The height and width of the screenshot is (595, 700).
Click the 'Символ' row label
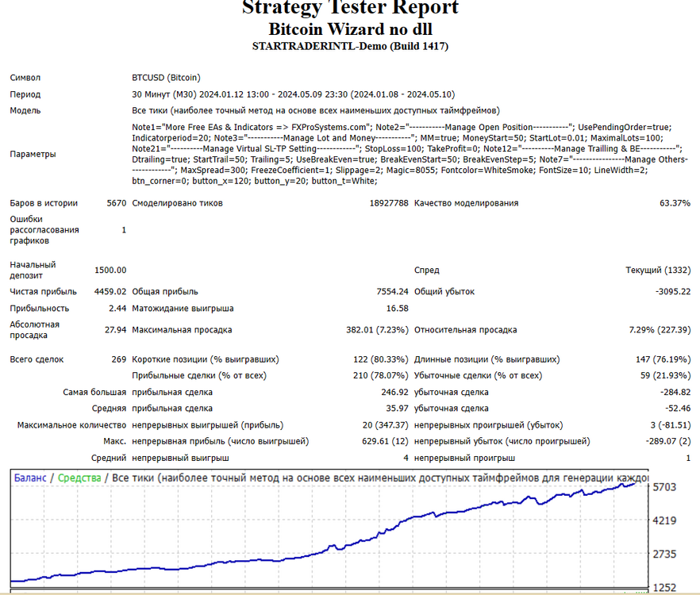tap(25, 78)
